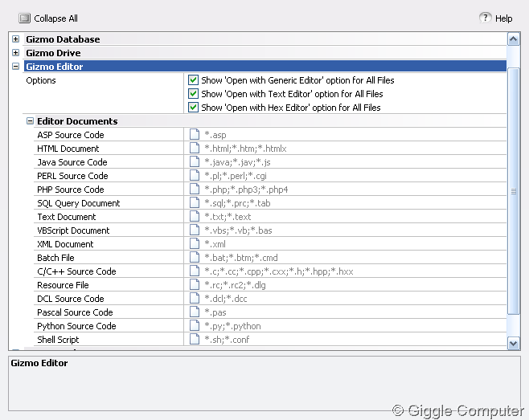This screenshot has width=529, height=420.
Task: Expand the Gizmo Database section
Action: click(15, 39)
